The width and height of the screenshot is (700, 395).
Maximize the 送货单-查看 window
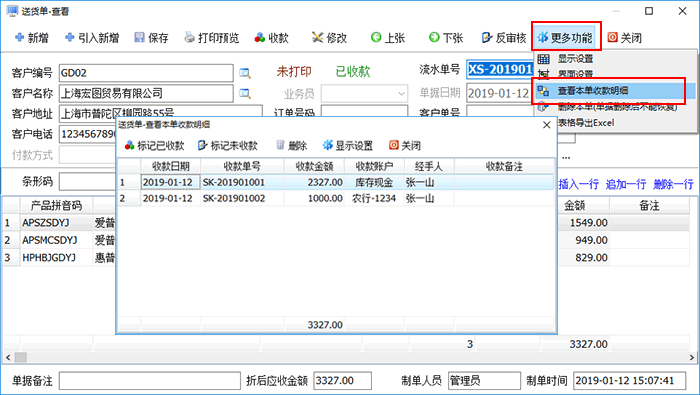click(649, 11)
